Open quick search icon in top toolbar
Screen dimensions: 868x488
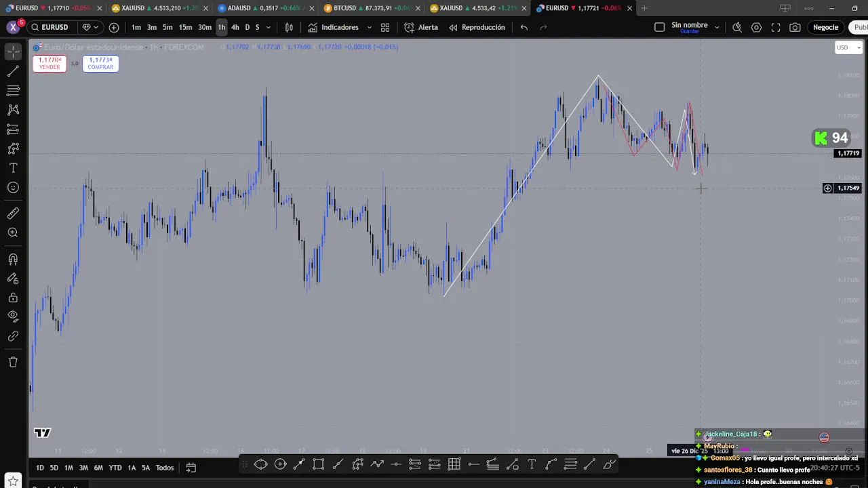pyautogui.click(x=737, y=27)
